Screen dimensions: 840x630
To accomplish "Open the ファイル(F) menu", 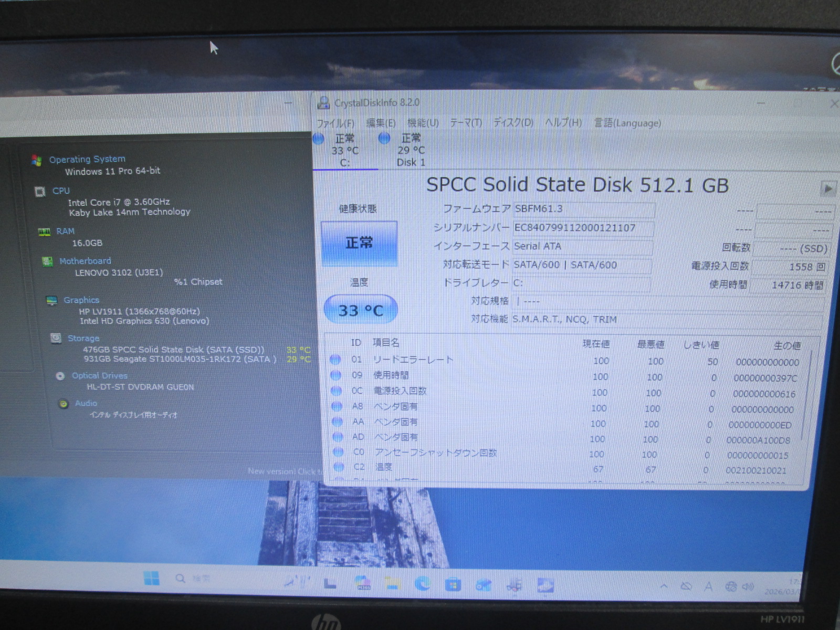I will pyautogui.click(x=335, y=123).
